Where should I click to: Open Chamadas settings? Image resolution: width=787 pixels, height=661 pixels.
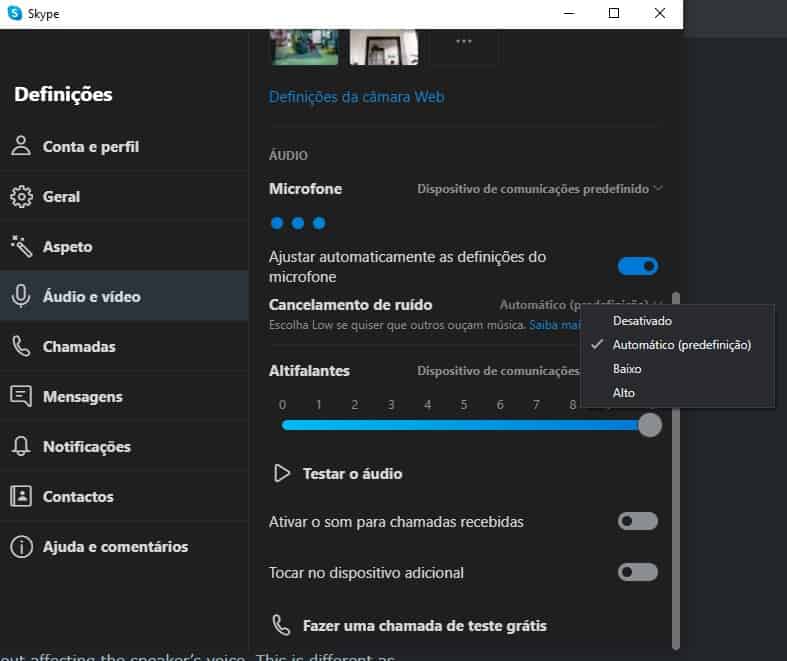coord(124,346)
